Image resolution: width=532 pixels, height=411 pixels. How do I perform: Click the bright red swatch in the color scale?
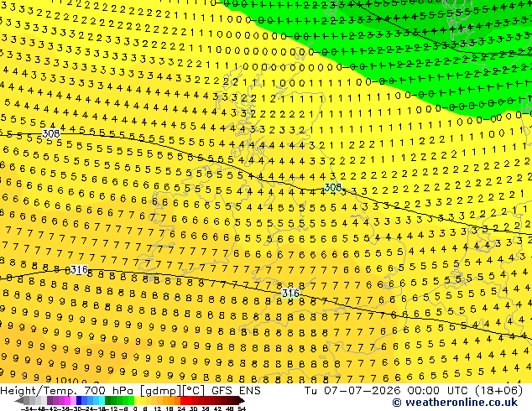point(183,400)
